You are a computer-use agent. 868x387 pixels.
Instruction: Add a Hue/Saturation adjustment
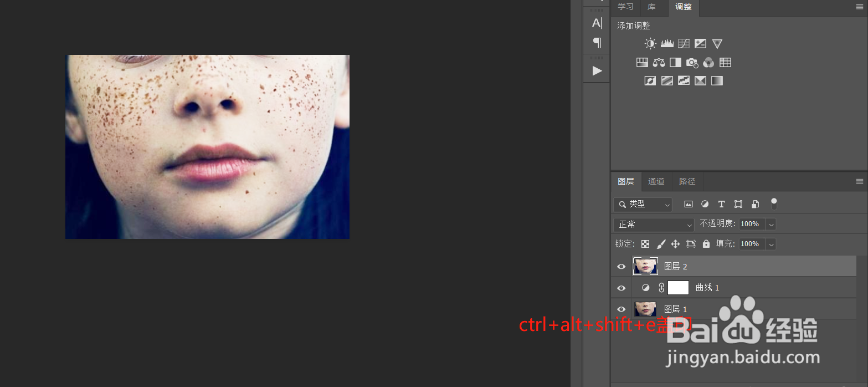click(642, 62)
